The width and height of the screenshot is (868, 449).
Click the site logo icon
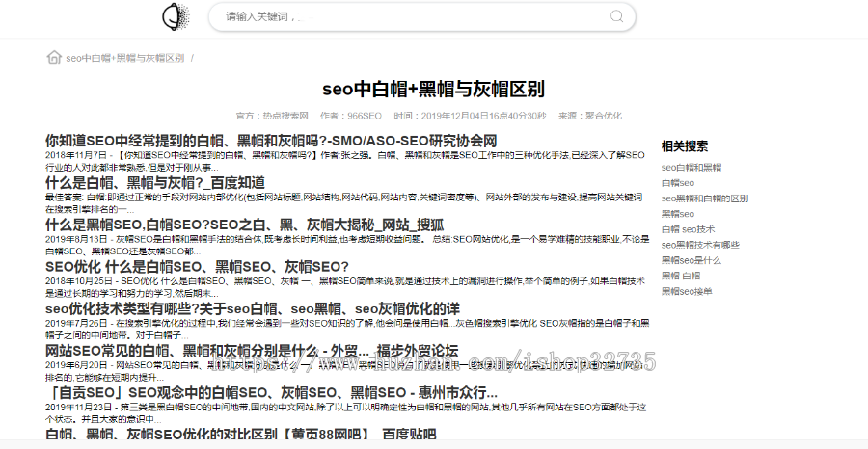174,16
